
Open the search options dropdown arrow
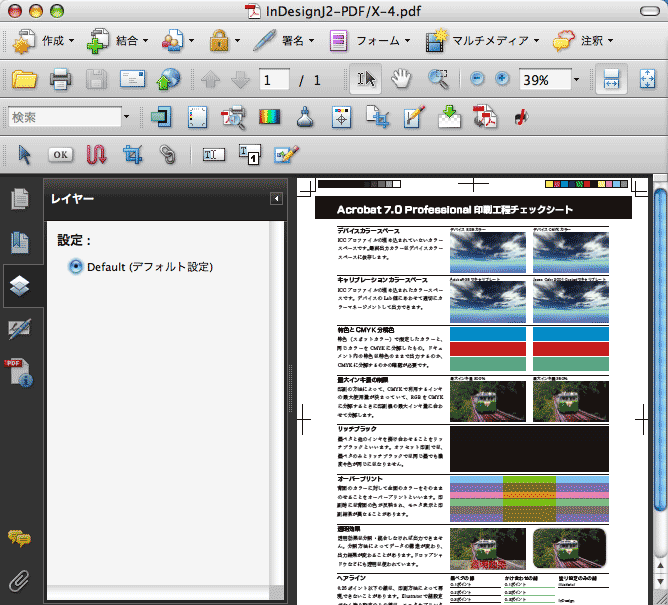(127, 117)
